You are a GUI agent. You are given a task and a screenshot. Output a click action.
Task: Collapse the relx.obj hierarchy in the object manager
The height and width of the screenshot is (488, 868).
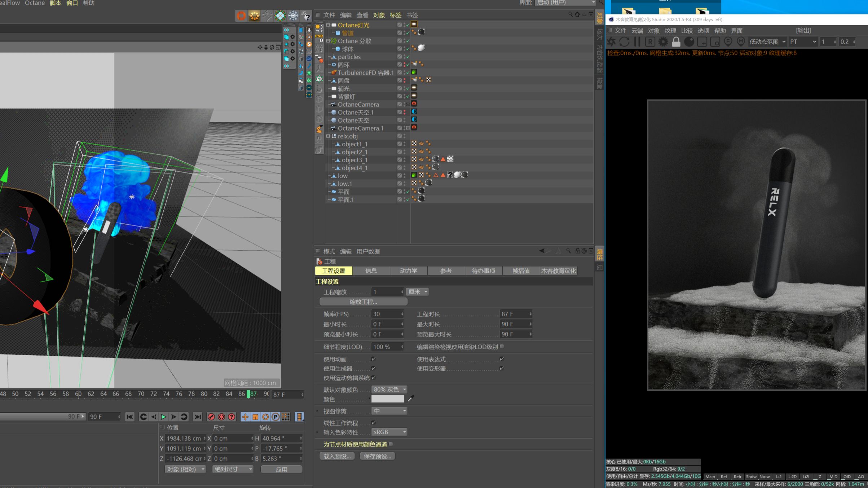click(327, 136)
